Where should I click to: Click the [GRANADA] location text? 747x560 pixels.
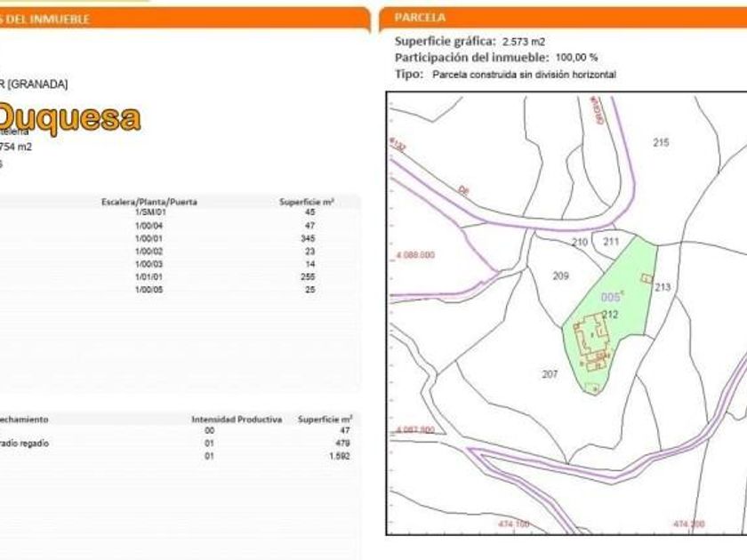37,84
